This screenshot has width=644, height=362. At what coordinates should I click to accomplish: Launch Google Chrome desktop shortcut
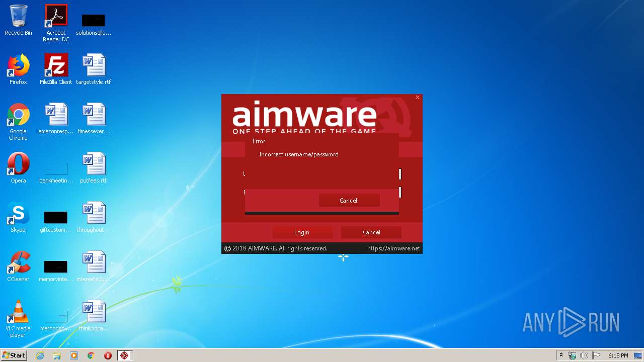tap(18, 122)
